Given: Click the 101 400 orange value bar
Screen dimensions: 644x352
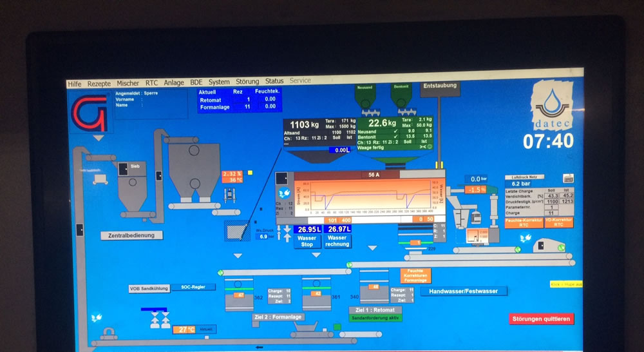Looking at the screenshot, I should tap(339, 220).
